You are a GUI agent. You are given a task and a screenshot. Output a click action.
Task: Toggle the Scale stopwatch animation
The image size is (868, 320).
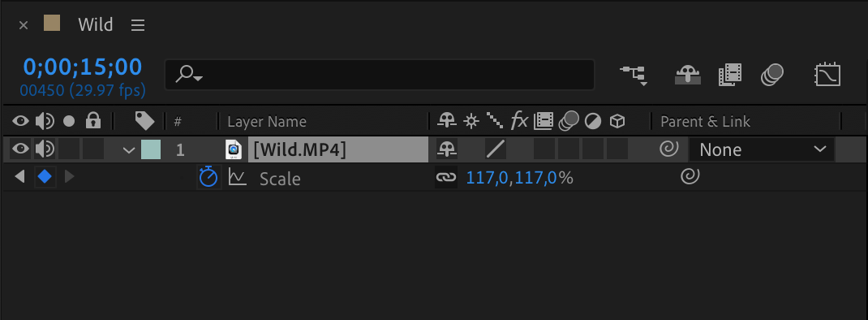(x=208, y=178)
